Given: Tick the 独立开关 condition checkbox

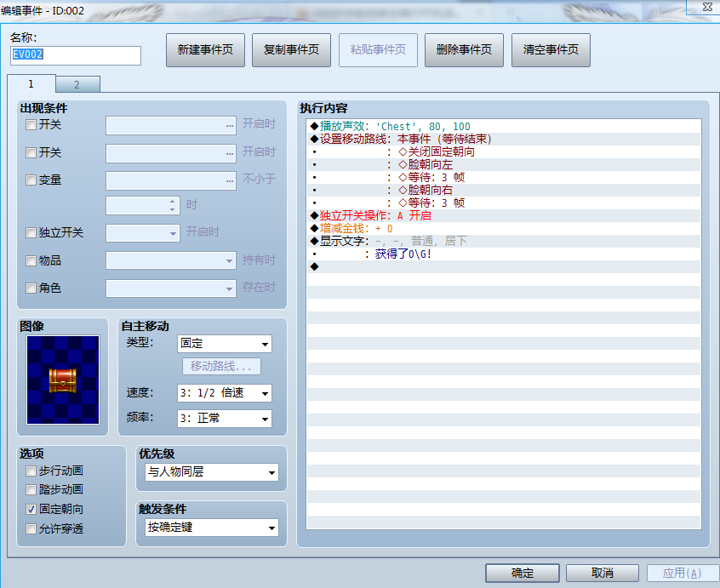Looking at the screenshot, I should point(31,232).
